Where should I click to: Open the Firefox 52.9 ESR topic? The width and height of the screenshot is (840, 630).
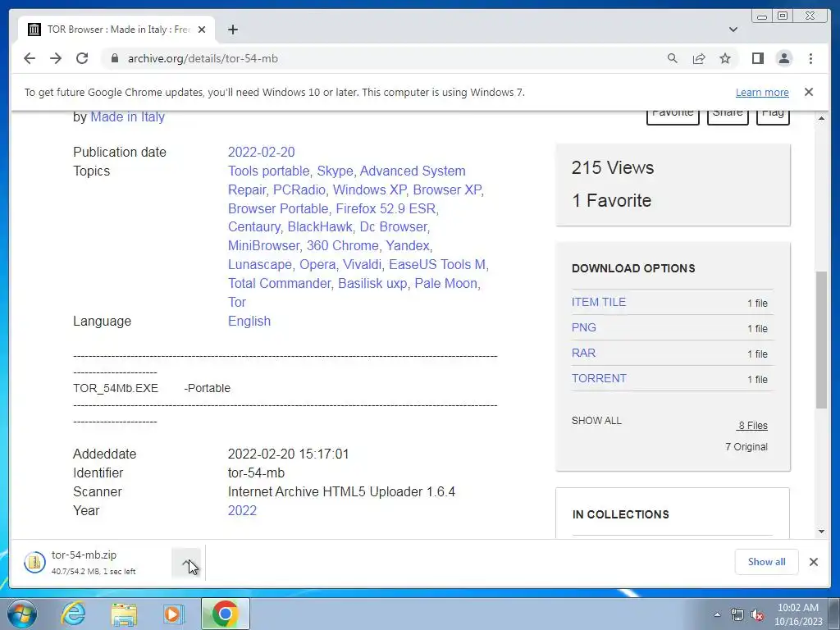386,208
